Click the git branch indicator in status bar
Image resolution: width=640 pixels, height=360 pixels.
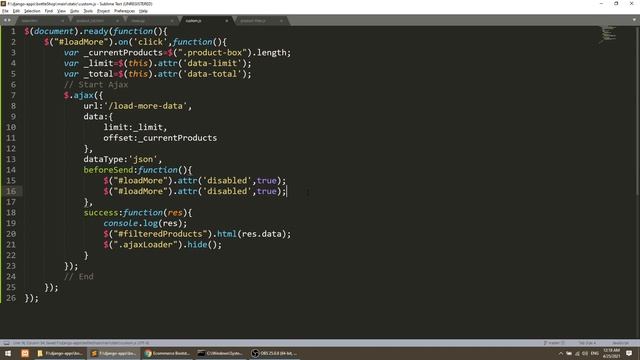click(x=554, y=343)
